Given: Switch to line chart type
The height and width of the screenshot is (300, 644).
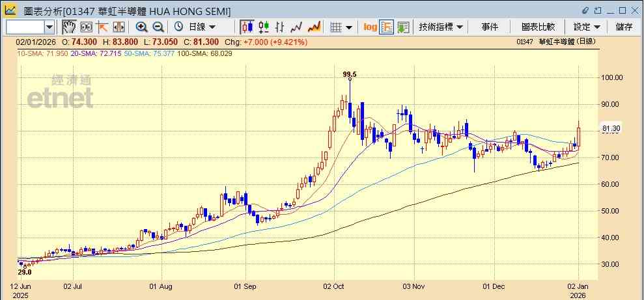Looking at the screenshot, I should click(x=296, y=27).
